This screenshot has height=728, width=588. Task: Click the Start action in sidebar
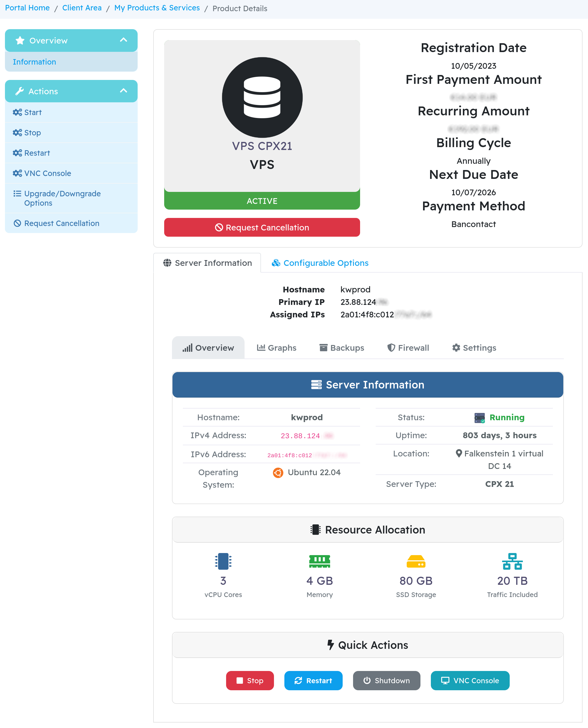tap(71, 112)
